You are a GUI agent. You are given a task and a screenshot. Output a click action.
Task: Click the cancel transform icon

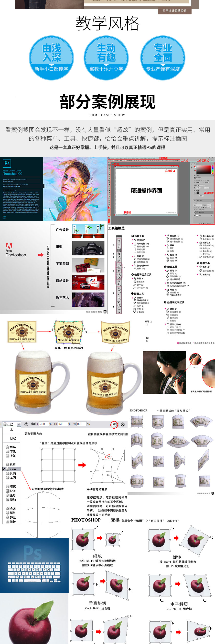[123, 424]
